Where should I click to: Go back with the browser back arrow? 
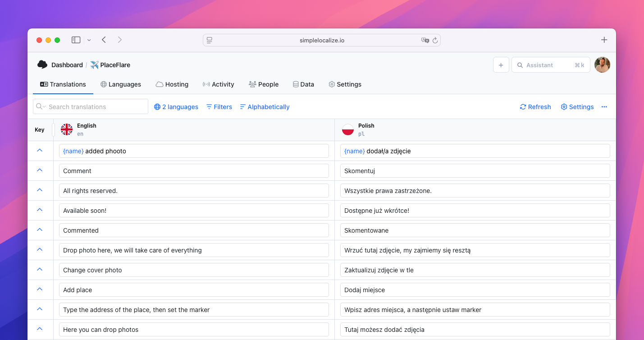(104, 40)
